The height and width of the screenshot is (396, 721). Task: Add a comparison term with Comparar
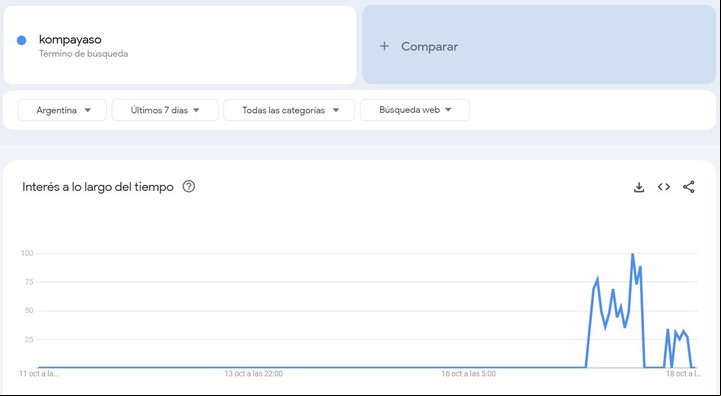click(539, 45)
